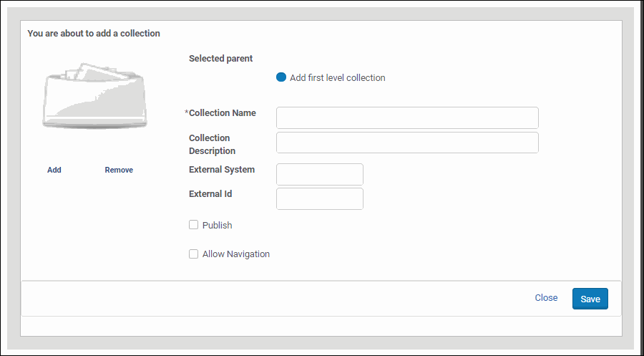644x356 pixels.
Task: Click the collection placeholder thumbnail image
Action: tap(94, 97)
